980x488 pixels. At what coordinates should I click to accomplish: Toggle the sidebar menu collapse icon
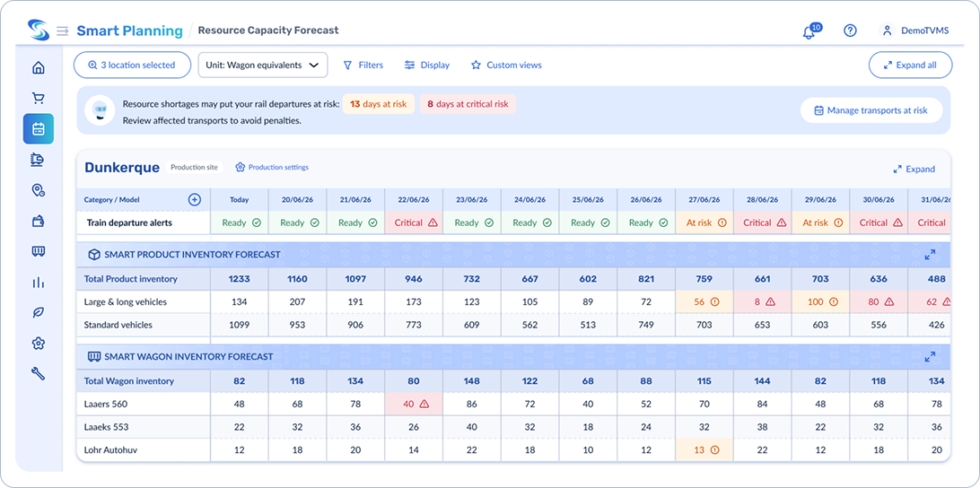(63, 30)
